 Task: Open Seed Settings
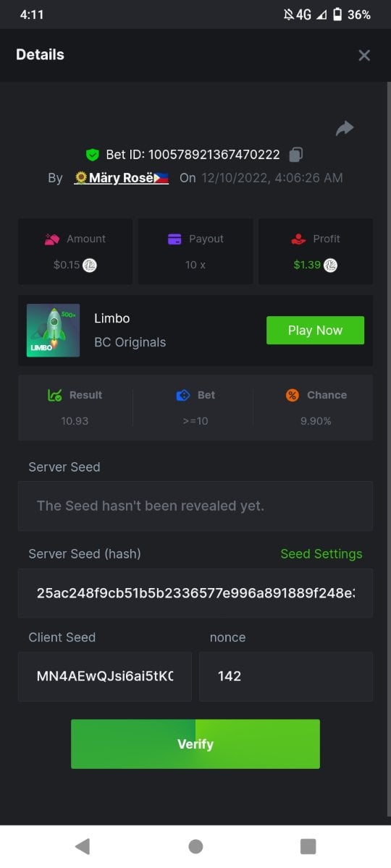tap(321, 553)
